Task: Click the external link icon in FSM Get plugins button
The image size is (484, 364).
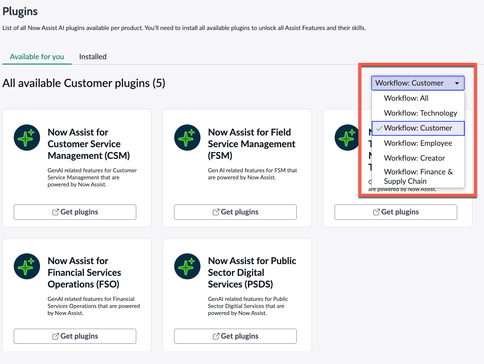Action: pos(216,212)
